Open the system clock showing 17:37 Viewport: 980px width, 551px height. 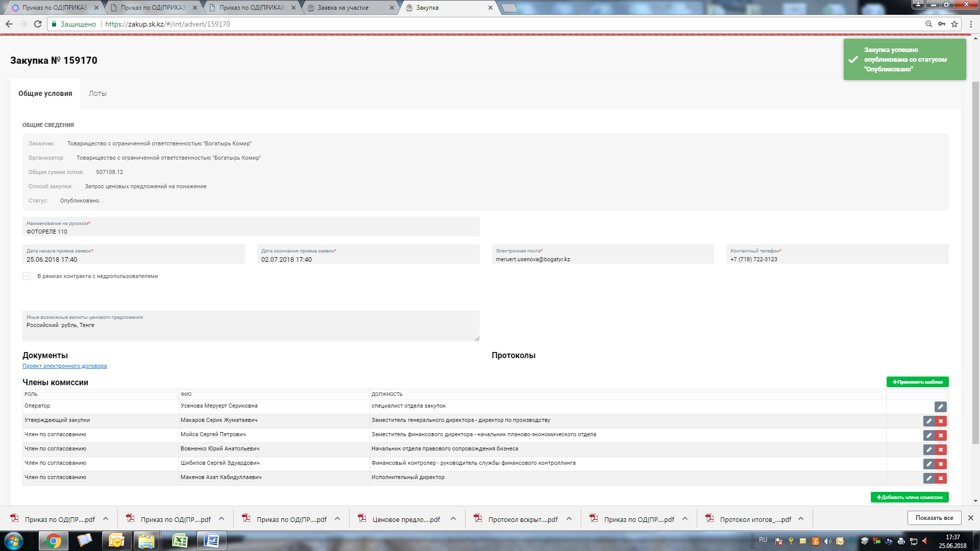952,541
